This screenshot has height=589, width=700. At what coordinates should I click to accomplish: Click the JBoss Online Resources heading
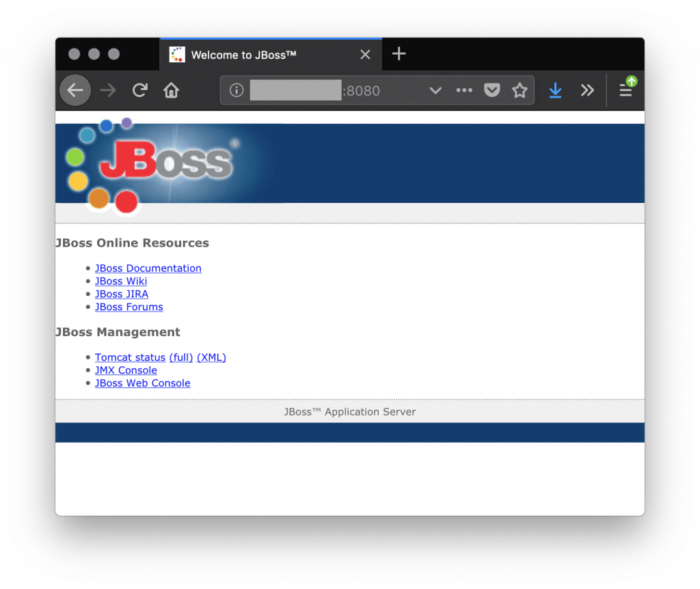click(x=132, y=243)
